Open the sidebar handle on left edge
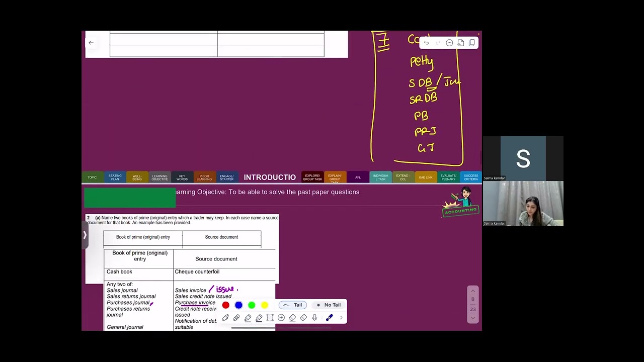Viewport: 644px width, 362px height. [x=85, y=235]
